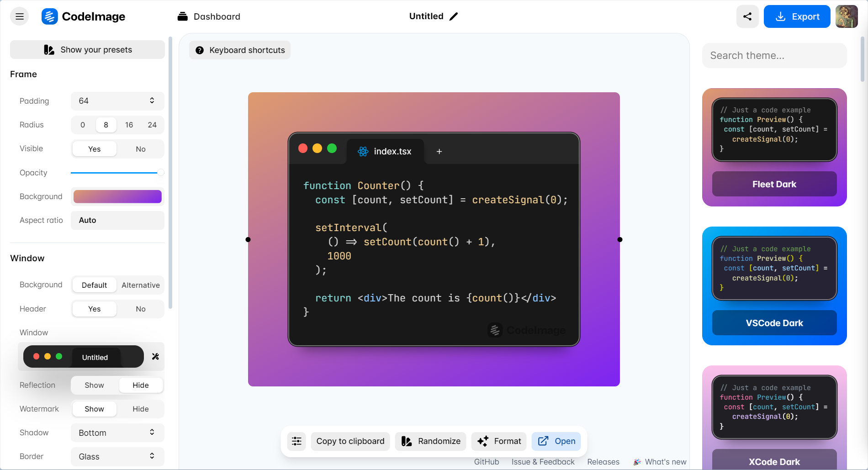Set frame radius to 16
868x470 pixels.
point(129,125)
